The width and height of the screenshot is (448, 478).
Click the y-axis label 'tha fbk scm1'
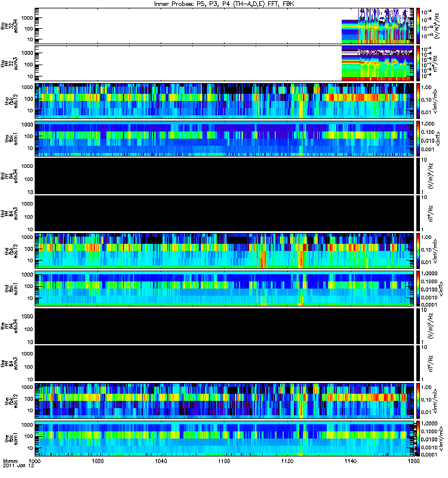[x=11, y=139]
